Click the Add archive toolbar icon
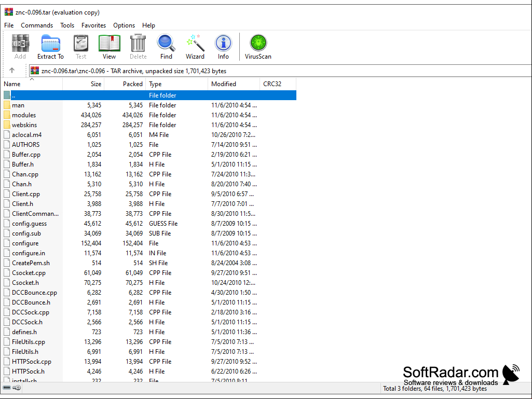This screenshot has height=399, width=532. [x=20, y=44]
